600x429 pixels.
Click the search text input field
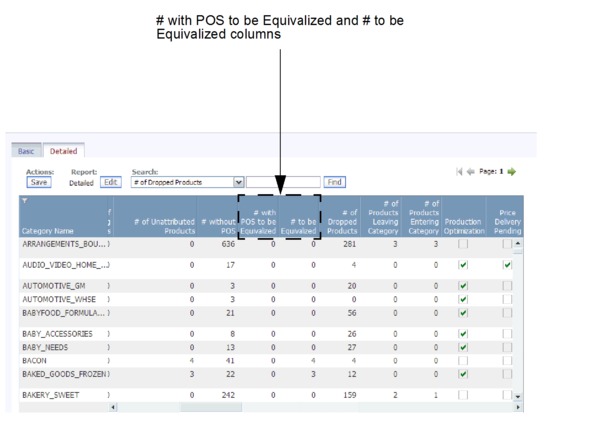coord(284,182)
